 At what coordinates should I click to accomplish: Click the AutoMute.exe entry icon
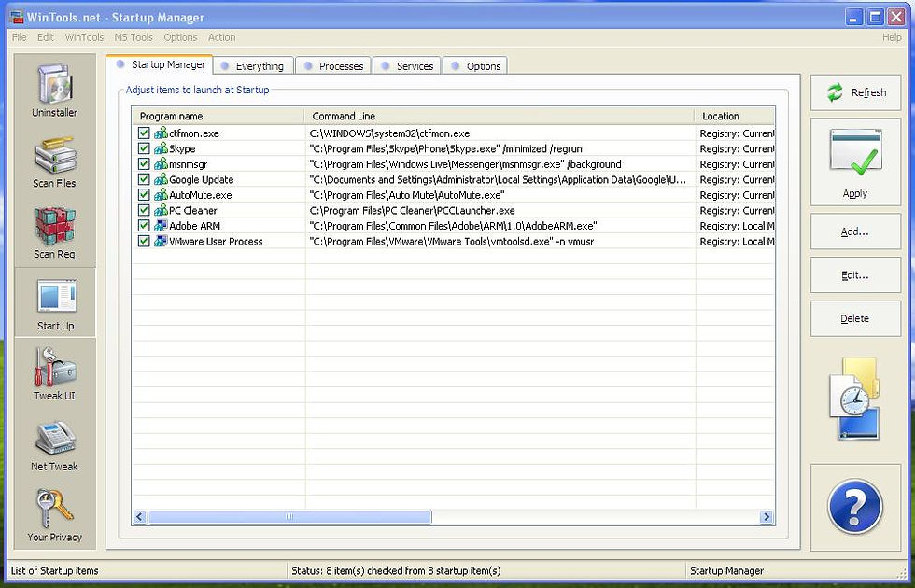tap(161, 195)
